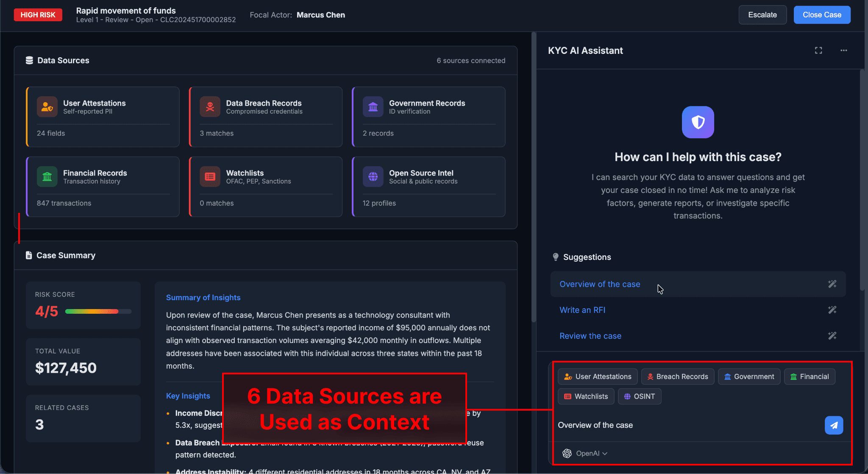
Task: Click the Open Source Intel globe icon
Action: pos(373,176)
